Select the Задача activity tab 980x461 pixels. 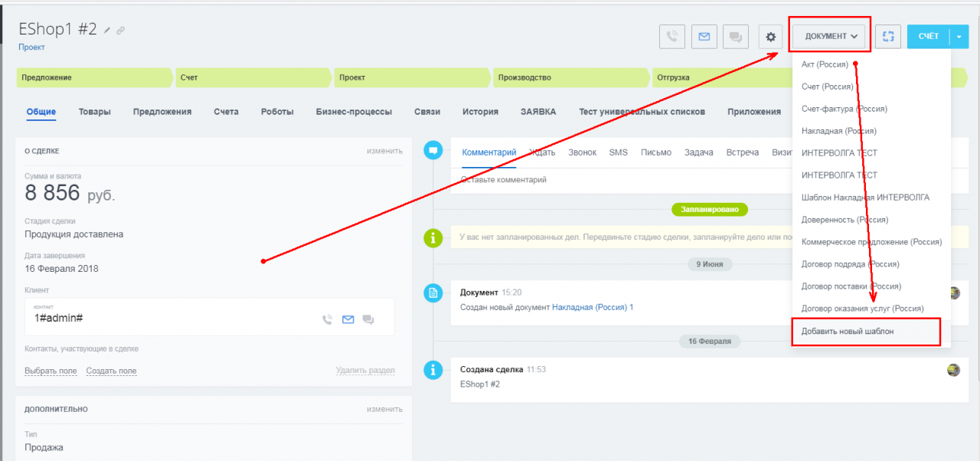699,152
